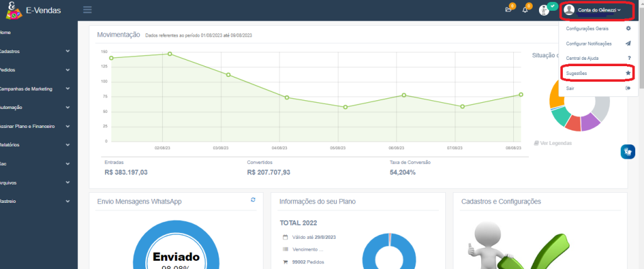This screenshot has height=269, width=644.
Task: Click the robot avatar with green check
Action: (545, 10)
